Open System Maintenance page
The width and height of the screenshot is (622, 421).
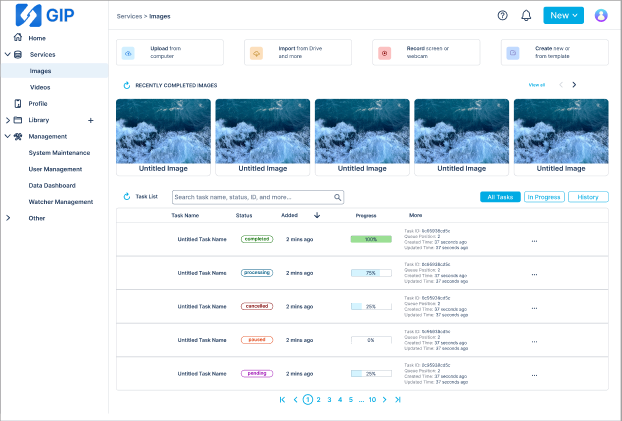59,153
